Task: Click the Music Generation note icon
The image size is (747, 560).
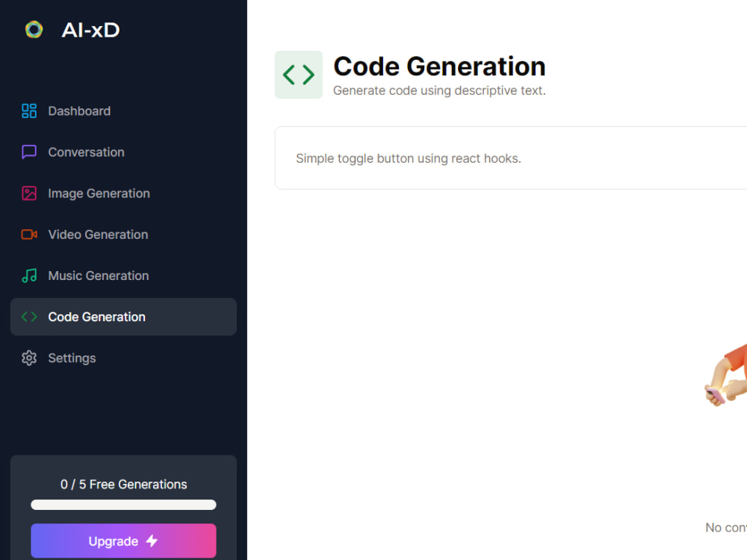Action: point(29,276)
